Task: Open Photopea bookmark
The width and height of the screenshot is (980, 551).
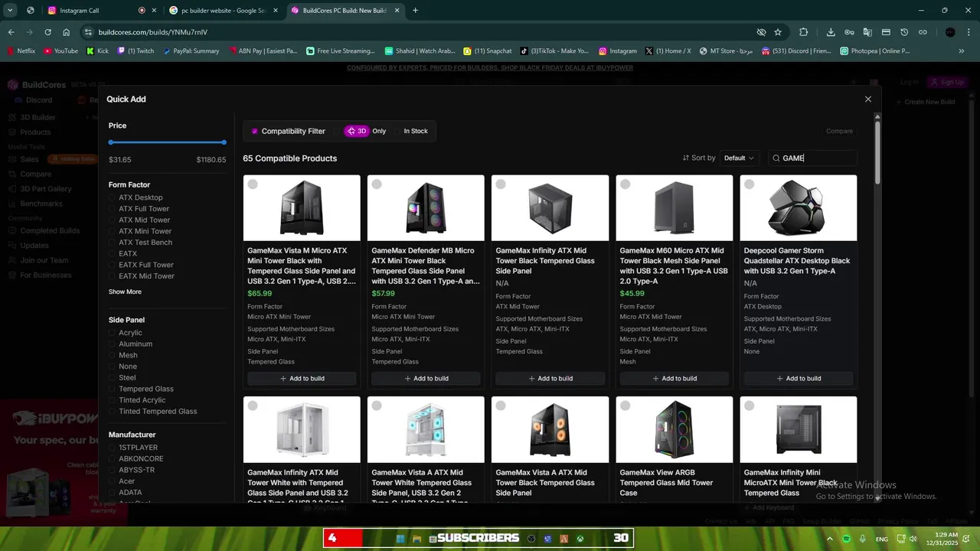Action: [875, 51]
